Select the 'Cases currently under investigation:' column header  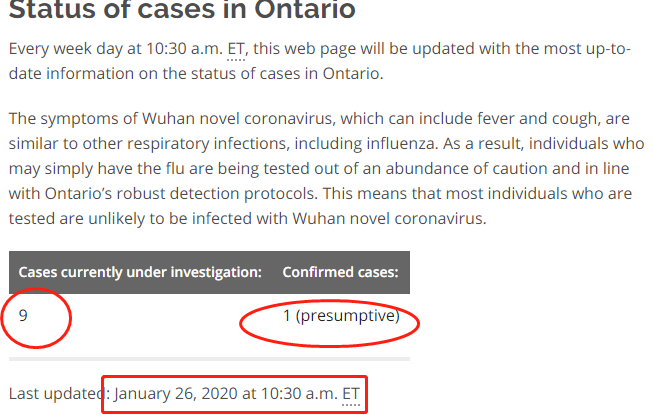click(x=140, y=272)
